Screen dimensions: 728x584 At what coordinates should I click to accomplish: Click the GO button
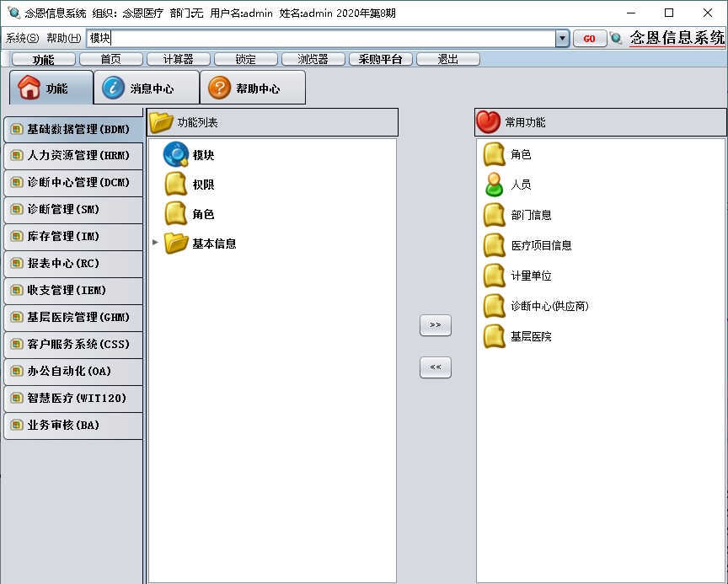tap(589, 38)
